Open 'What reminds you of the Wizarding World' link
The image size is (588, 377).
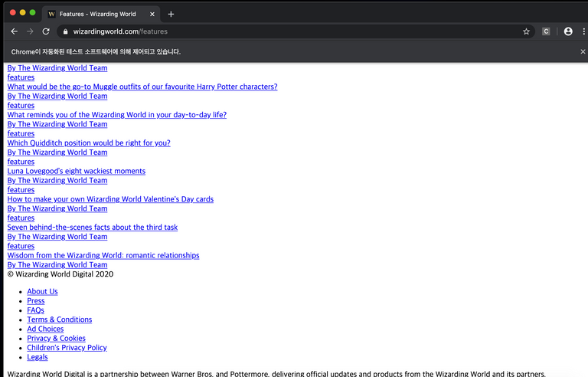pyautogui.click(x=117, y=115)
